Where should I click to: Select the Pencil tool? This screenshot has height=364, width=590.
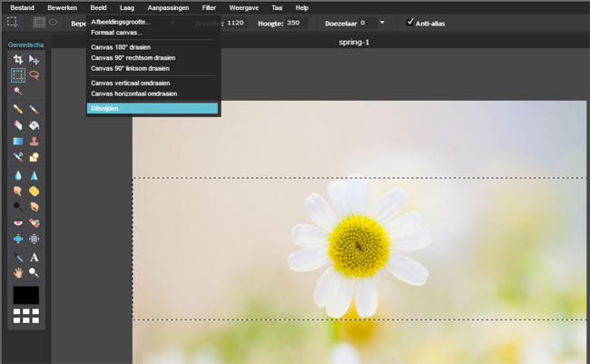pyautogui.click(x=17, y=109)
